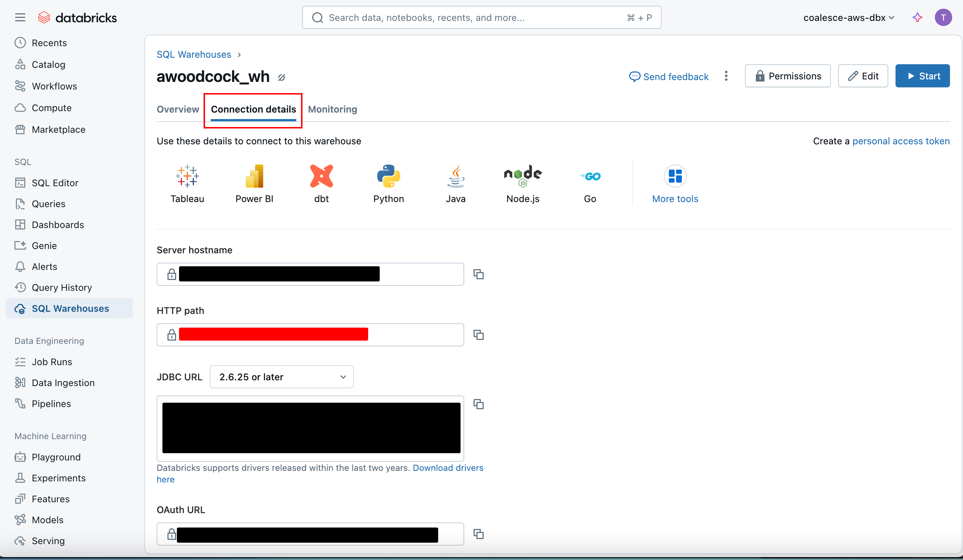The image size is (963, 560).
Task: Click the Server hostname field
Action: pos(310,274)
